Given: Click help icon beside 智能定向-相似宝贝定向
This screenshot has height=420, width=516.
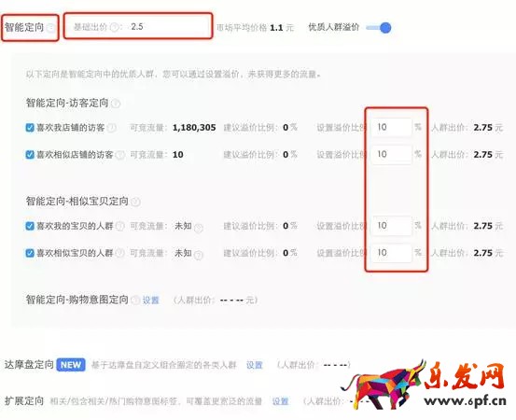Looking at the screenshot, I should click(135, 202).
